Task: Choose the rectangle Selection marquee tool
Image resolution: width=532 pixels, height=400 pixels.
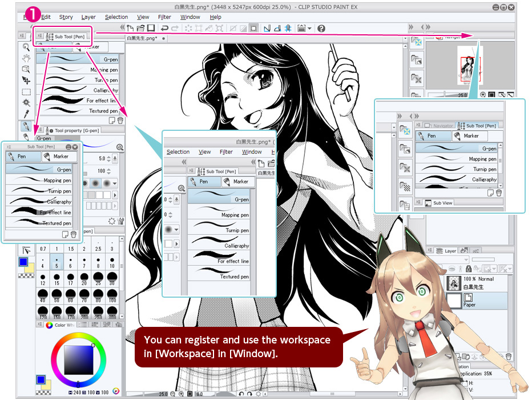Action: pos(26,91)
